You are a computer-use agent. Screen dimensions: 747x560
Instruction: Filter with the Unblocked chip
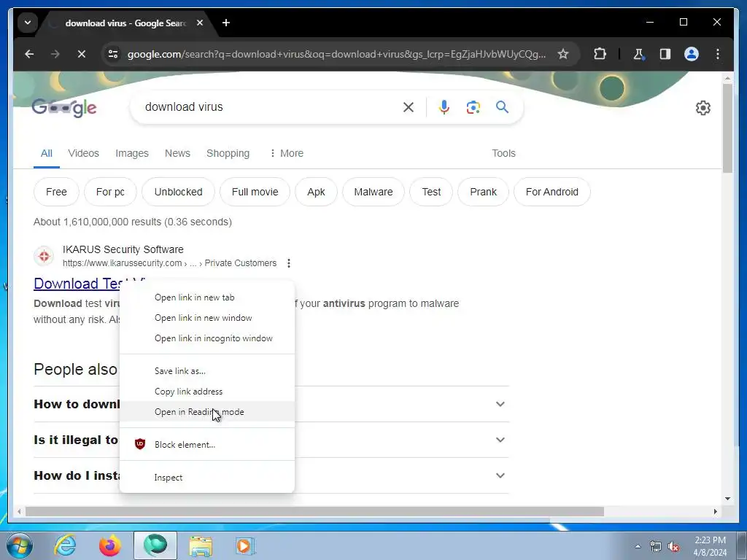pyautogui.click(x=178, y=192)
